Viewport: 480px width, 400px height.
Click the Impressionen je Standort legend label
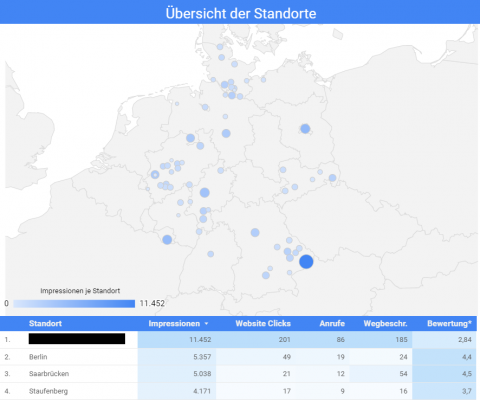[x=80, y=291]
